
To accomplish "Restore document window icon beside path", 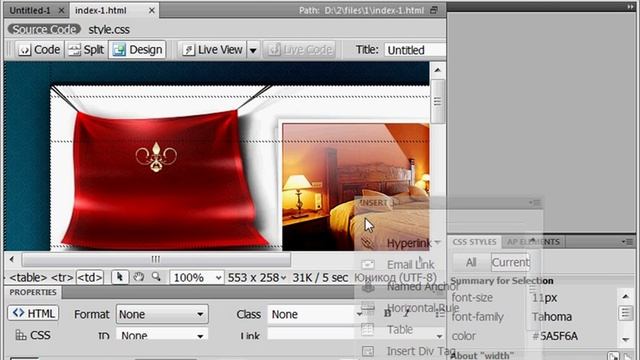I will coord(434,10).
